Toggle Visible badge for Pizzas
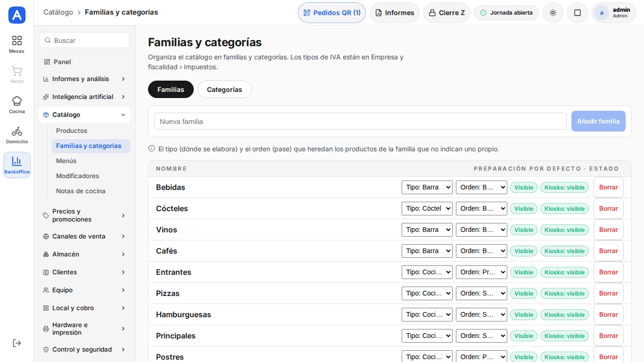Viewport: 644px width, 362px height. point(524,294)
